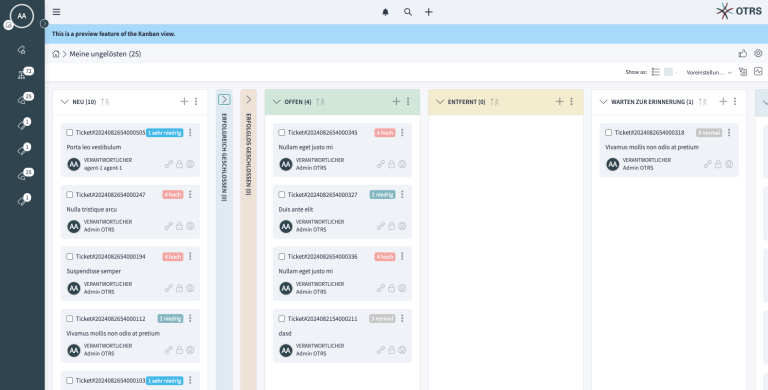Screen dimensions: 768x390
Task: Open NEU column options menu
Action: (196, 101)
